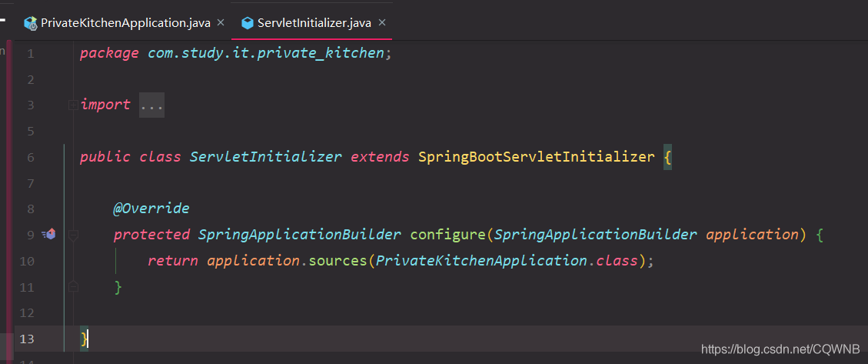Image resolution: width=868 pixels, height=364 pixels.
Task: Click line number 10 in the gutter
Action: pyautogui.click(x=27, y=261)
